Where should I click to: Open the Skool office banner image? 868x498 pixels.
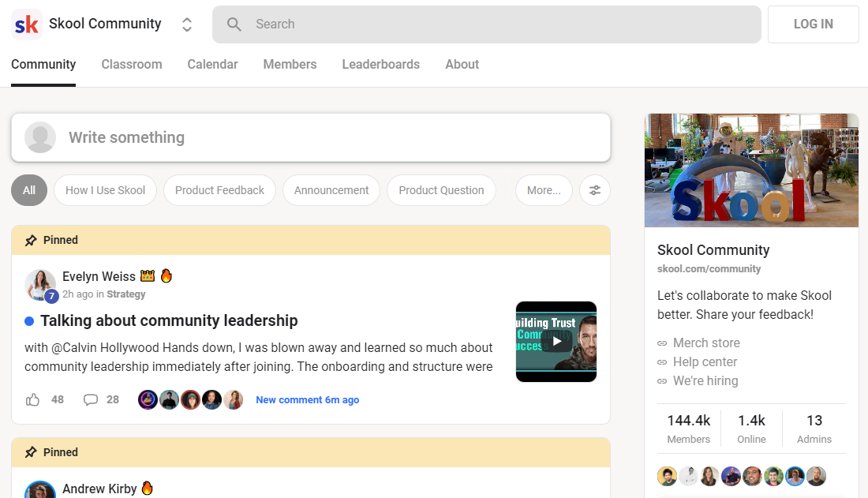pyautogui.click(x=751, y=170)
